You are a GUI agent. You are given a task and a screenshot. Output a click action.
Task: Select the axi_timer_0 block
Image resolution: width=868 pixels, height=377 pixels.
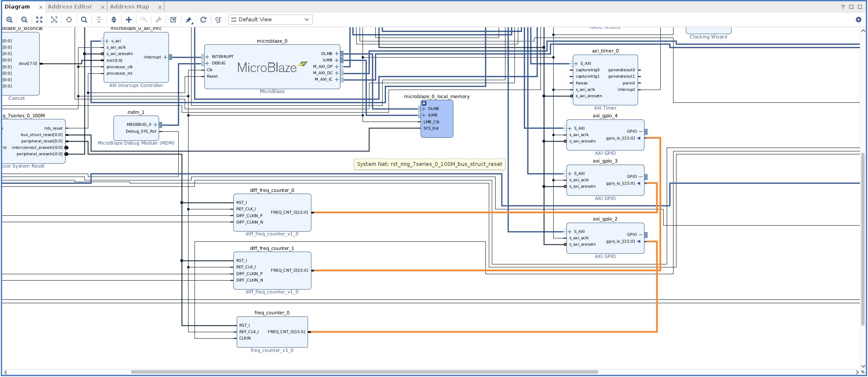point(605,80)
